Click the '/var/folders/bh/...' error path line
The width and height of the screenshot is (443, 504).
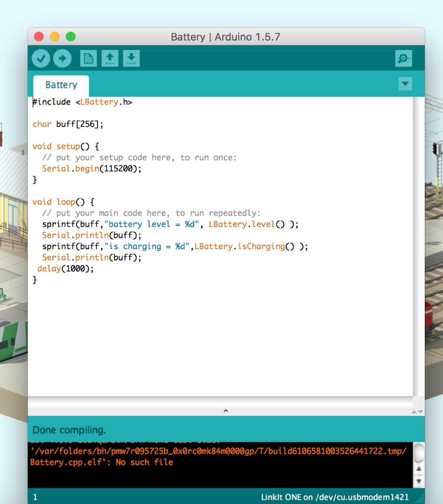click(218, 451)
